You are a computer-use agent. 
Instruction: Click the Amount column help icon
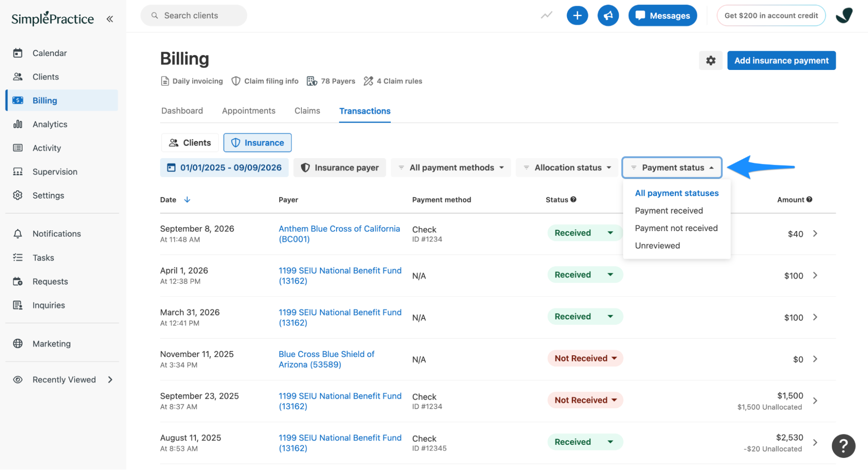(809, 199)
